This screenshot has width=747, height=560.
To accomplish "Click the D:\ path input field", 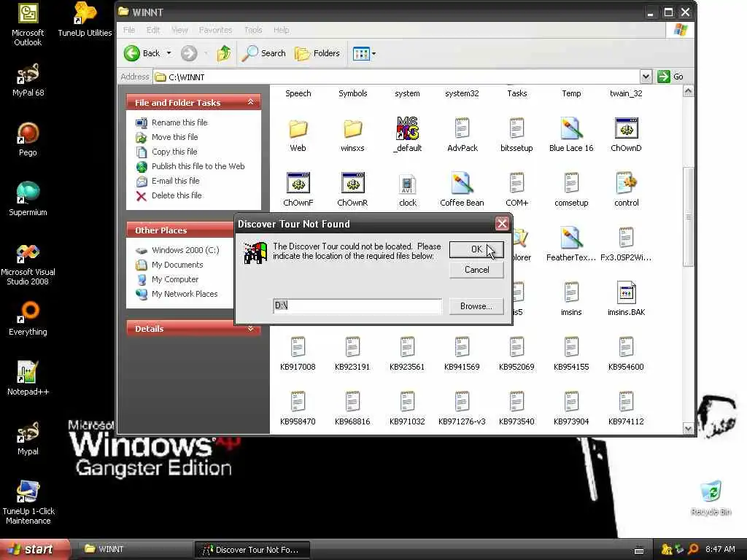I will pos(357,306).
